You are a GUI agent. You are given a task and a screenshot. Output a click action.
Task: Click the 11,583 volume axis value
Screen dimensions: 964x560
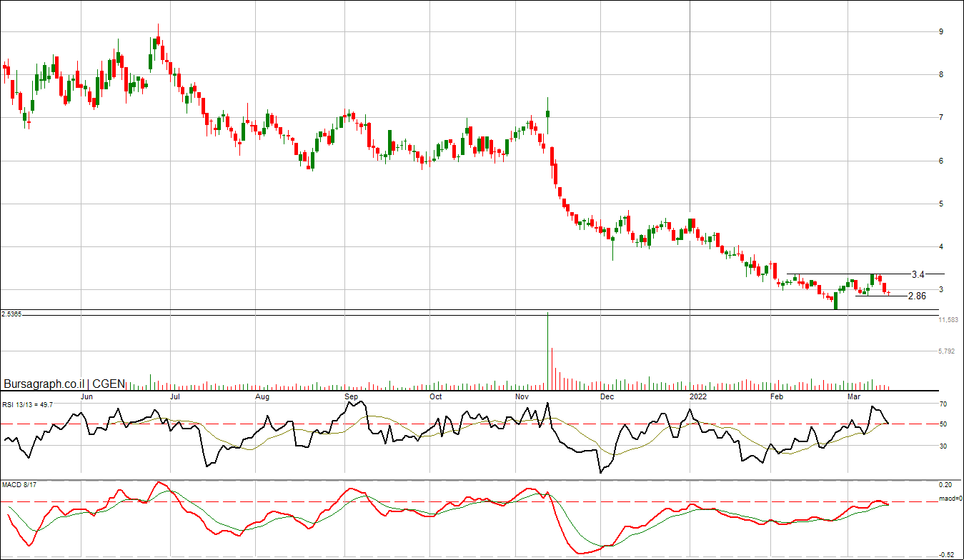click(948, 321)
